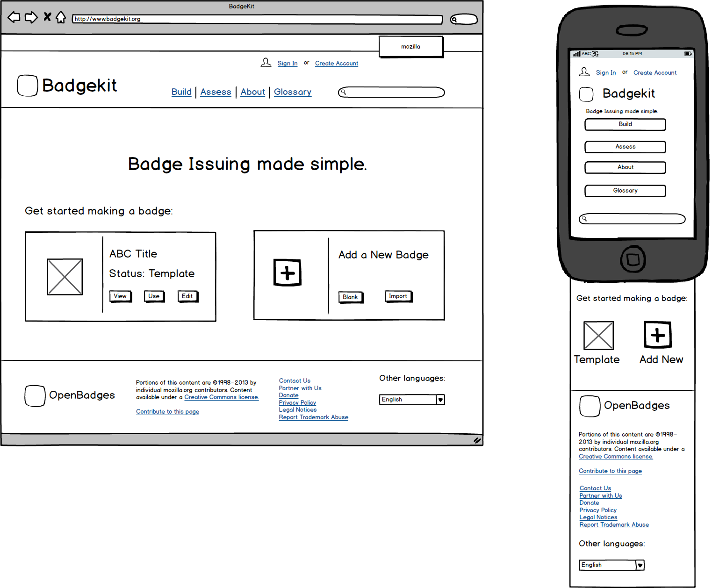Click the desktop Add a New Badge plus icon
Screen dimensions: 712x588
coord(288,272)
